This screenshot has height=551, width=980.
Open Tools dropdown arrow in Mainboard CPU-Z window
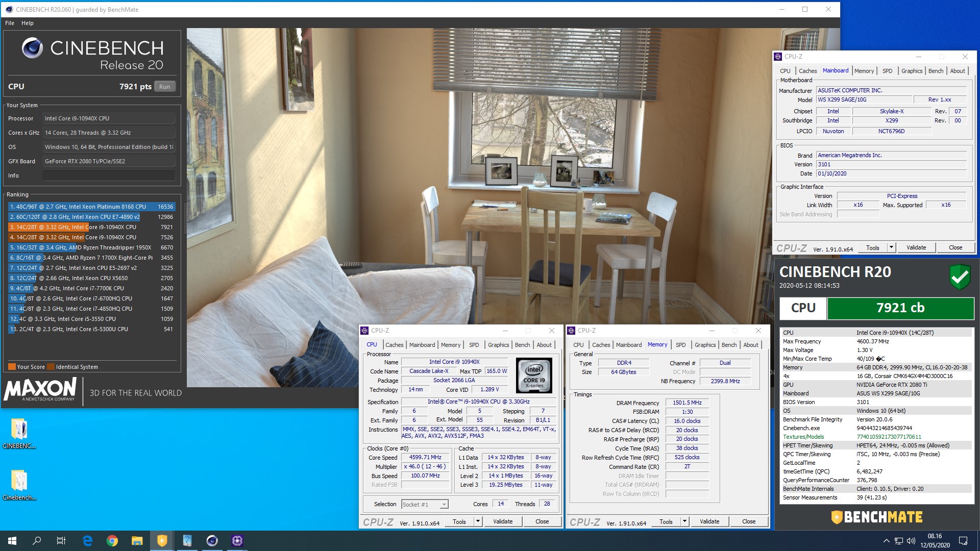[891, 247]
